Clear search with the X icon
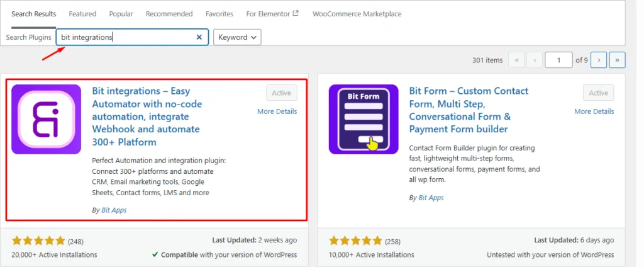This screenshot has height=267, width=644. coord(199,37)
